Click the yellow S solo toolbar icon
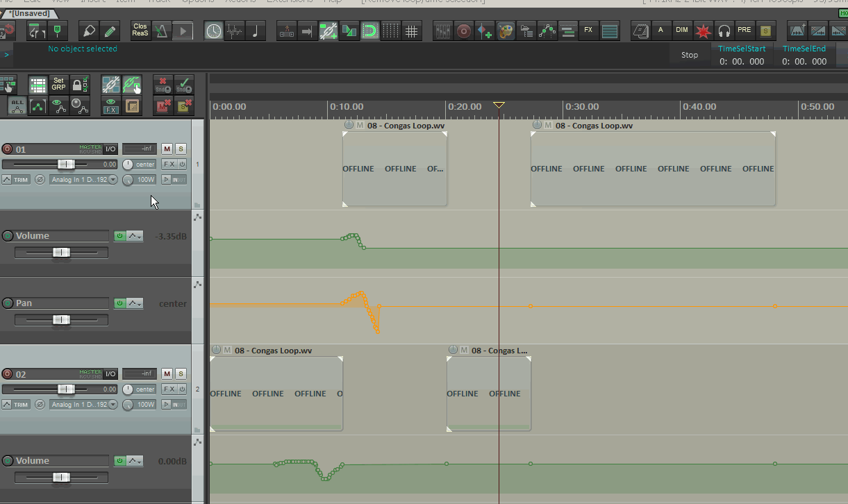This screenshot has height=504, width=848. pyautogui.click(x=765, y=31)
